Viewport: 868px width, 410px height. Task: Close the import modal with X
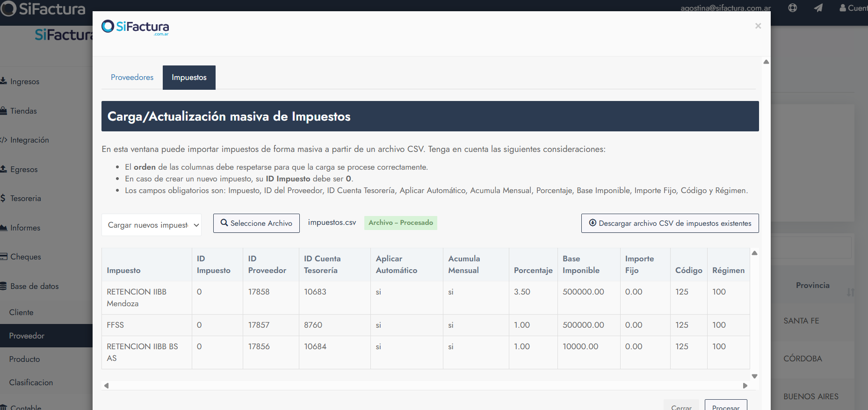[x=758, y=26]
